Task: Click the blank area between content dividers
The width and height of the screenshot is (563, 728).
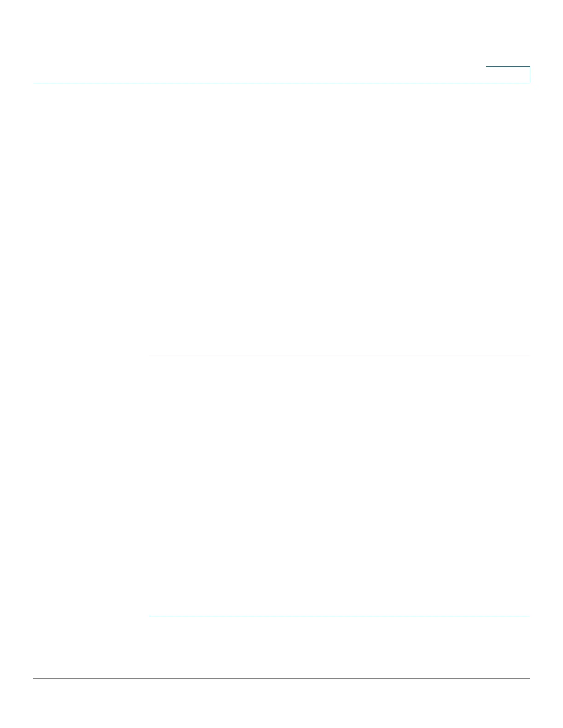Action: click(339, 486)
